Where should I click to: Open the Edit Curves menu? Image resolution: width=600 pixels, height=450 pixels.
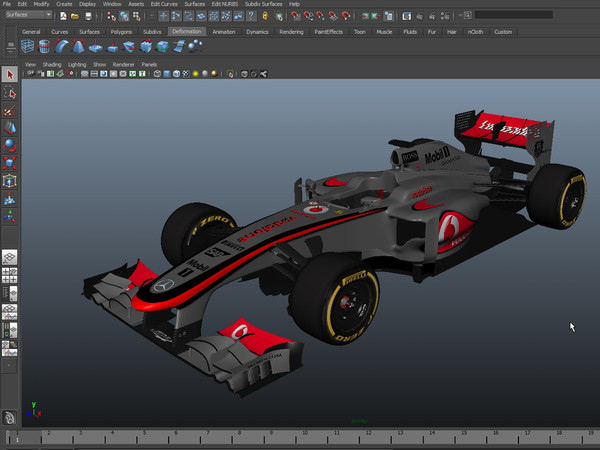(x=164, y=4)
